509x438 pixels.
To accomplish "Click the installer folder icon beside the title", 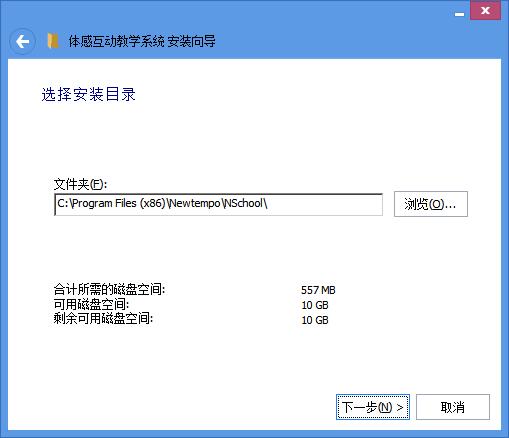I will tap(53, 41).
